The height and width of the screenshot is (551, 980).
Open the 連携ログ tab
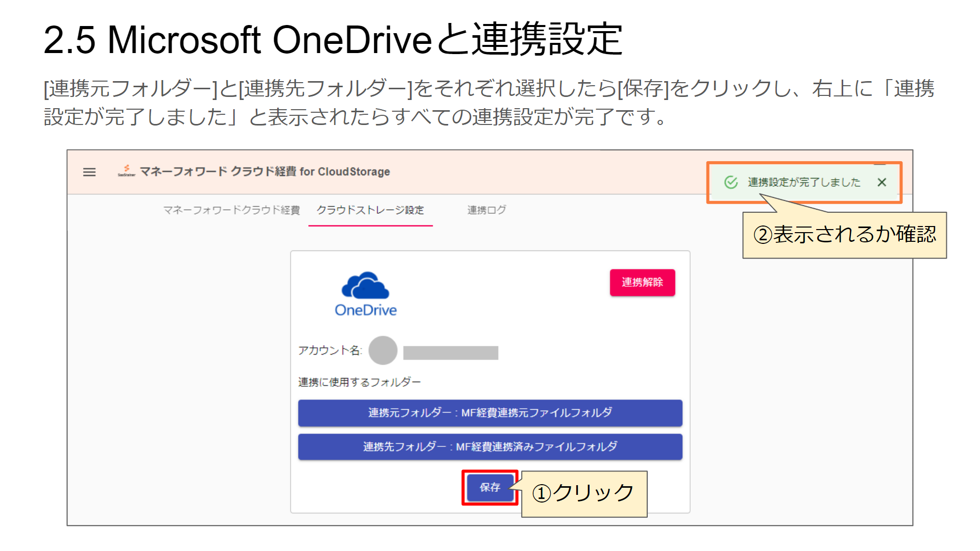click(486, 210)
